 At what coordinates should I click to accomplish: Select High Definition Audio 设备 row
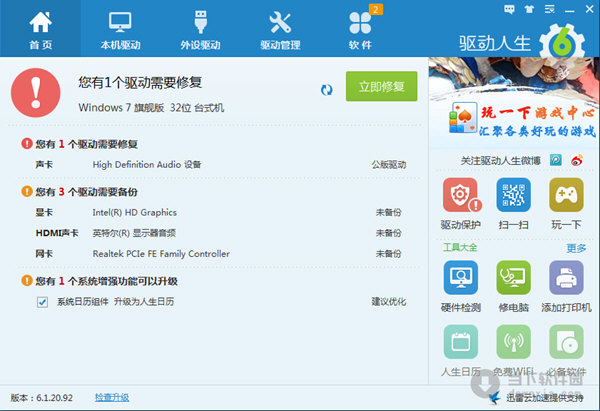click(220, 165)
